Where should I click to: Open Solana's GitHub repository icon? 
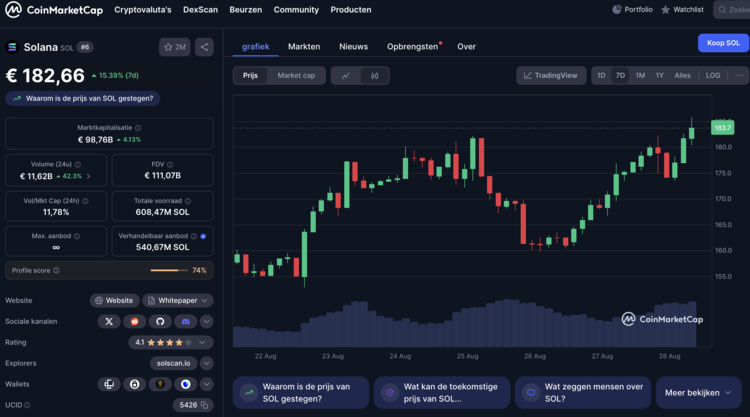pos(160,321)
